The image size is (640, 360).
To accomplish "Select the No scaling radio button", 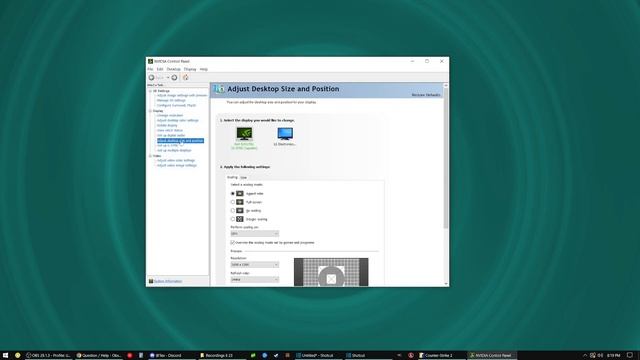I will (x=233, y=211).
